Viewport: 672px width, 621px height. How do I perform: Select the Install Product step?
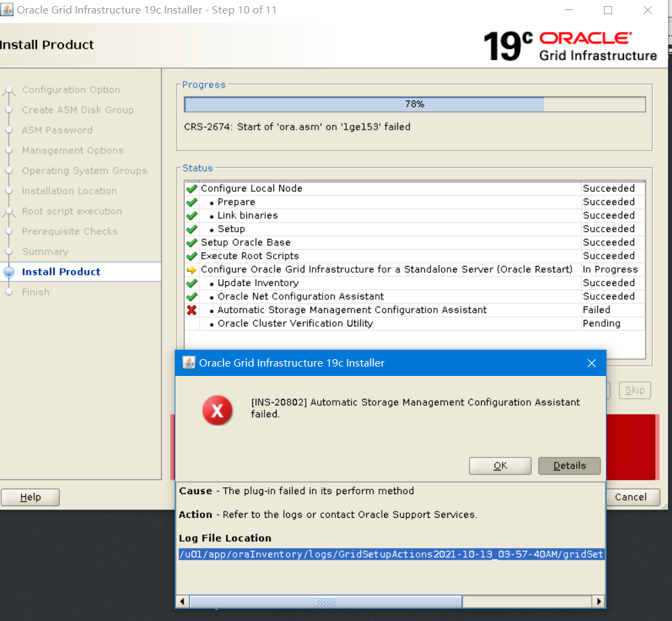(61, 271)
